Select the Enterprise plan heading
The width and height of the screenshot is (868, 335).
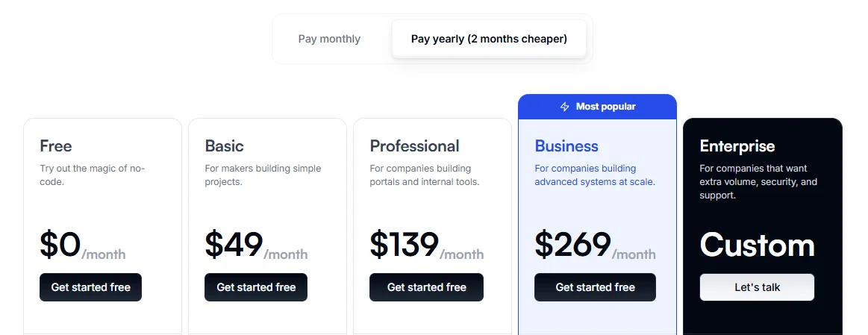(737, 146)
